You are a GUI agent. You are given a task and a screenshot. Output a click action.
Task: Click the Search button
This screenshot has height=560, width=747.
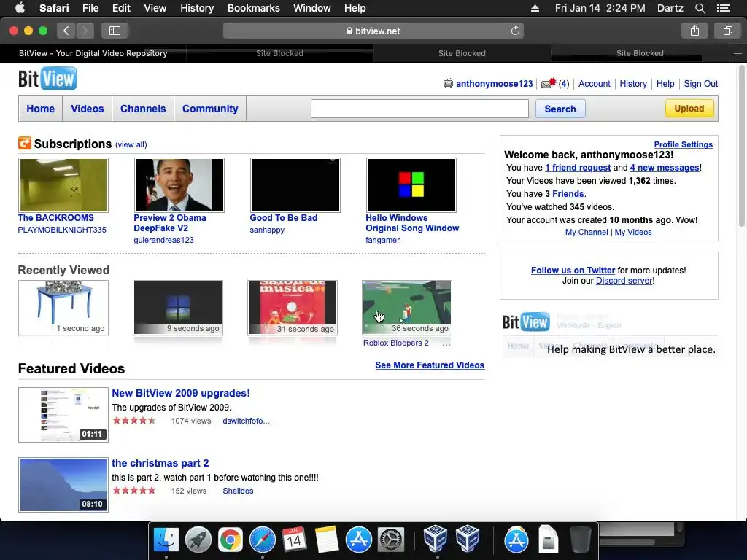pos(560,109)
